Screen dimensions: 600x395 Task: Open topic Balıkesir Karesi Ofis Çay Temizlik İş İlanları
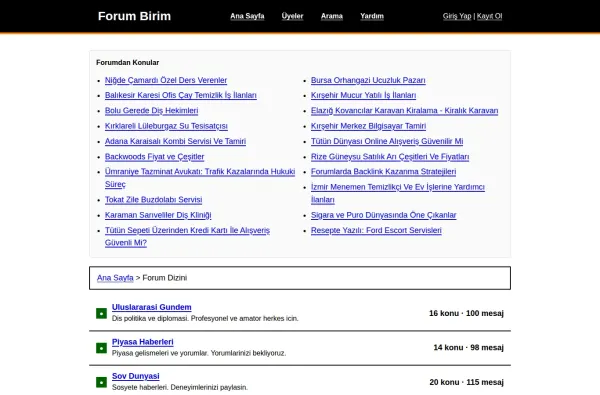point(181,95)
